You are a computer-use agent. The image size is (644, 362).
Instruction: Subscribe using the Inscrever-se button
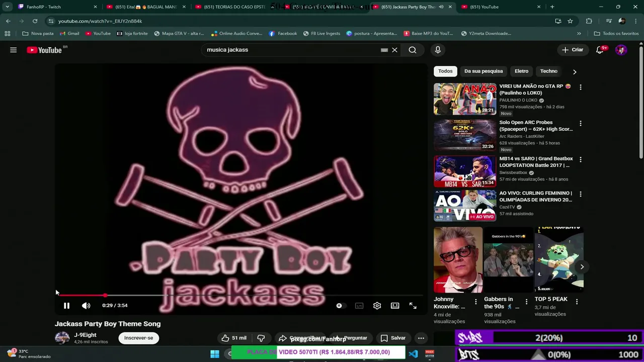pyautogui.click(x=138, y=338)
